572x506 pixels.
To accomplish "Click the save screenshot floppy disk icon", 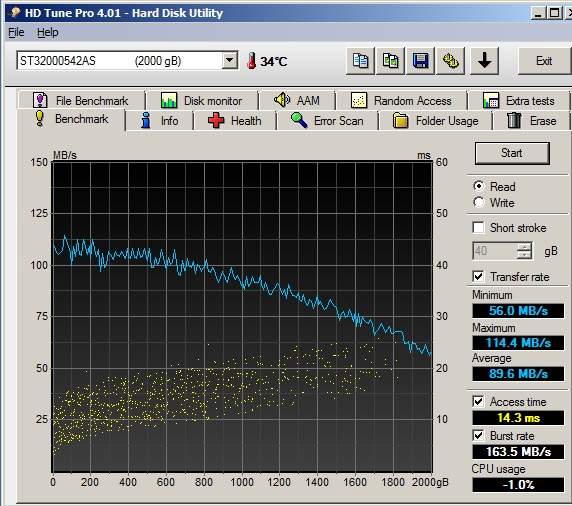I will click(x=420, y=61).
